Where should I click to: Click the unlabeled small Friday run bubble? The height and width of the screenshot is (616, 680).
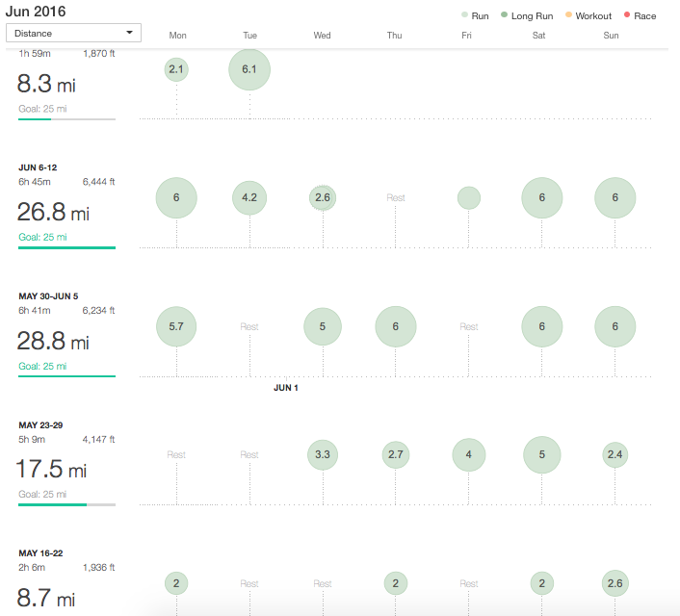469,198
